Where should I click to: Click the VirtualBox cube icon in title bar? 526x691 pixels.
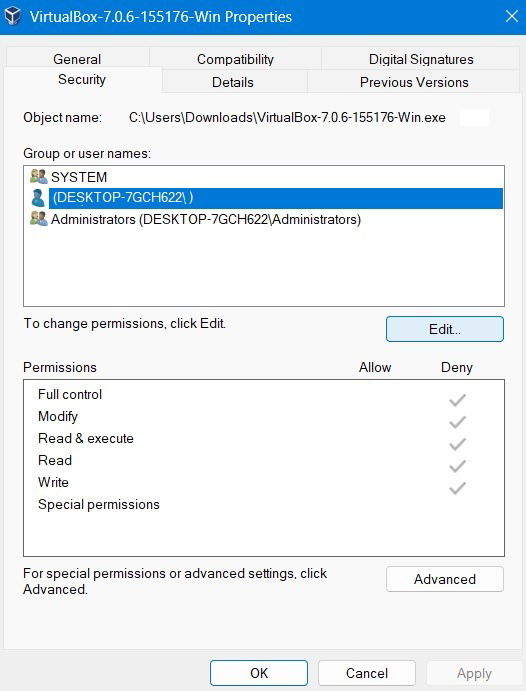[13, 16]
